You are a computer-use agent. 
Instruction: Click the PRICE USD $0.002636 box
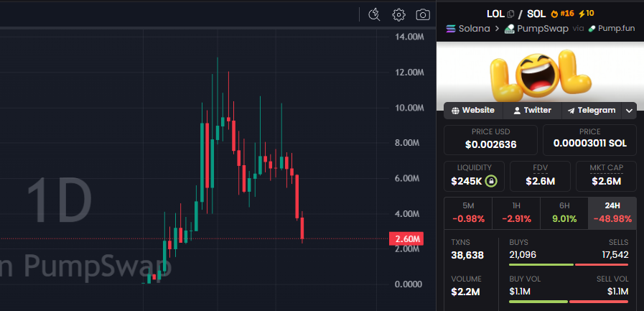point(491,140)
